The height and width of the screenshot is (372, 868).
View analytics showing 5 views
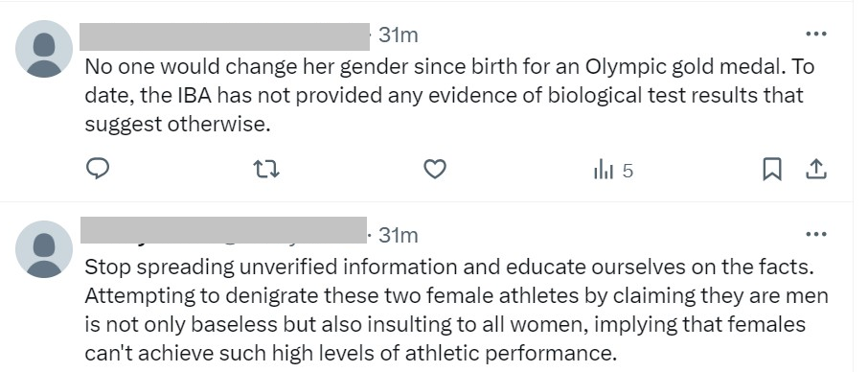point(613,170)
